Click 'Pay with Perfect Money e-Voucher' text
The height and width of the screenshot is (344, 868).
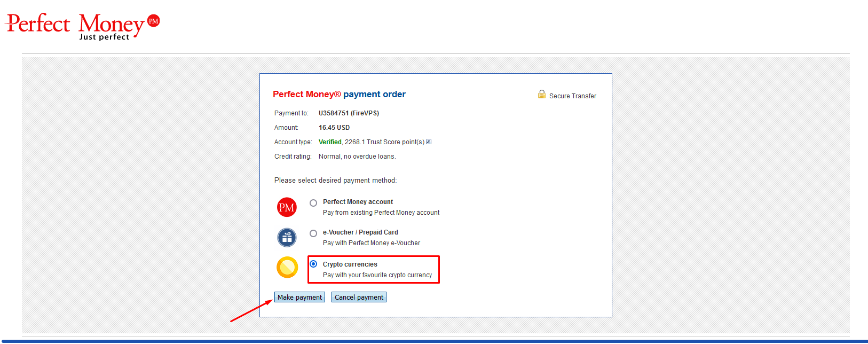(x=372, y=243)
